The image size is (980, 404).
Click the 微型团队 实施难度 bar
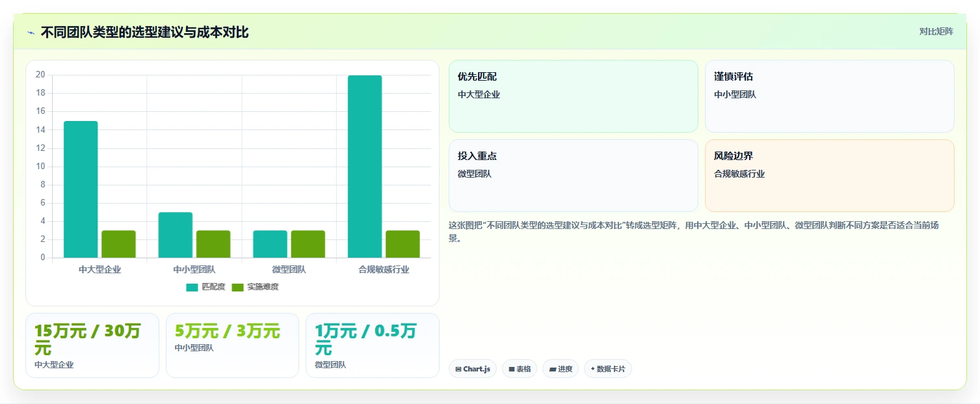pos(308,244)
